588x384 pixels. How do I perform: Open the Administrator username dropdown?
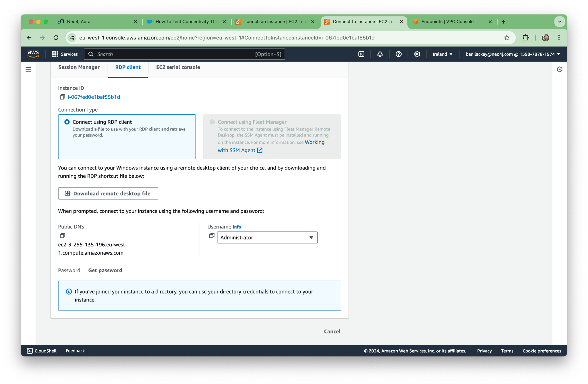point(267,237)
